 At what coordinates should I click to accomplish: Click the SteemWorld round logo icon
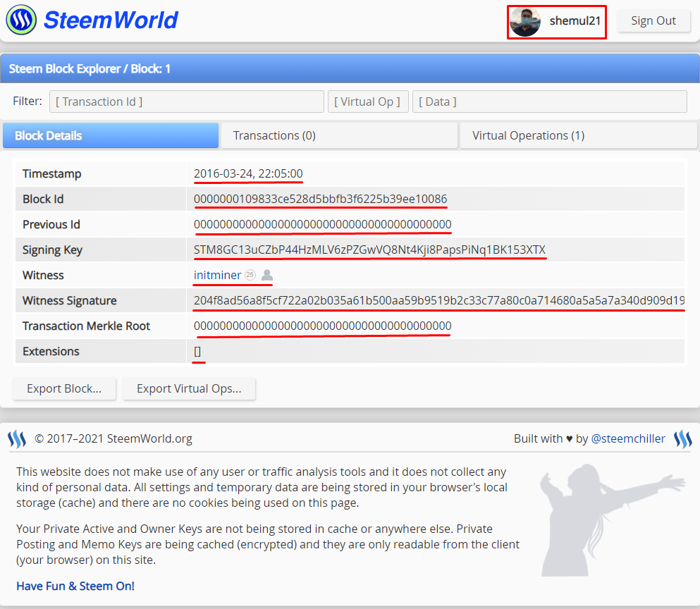pyautogui.click(x=21, y=20)
